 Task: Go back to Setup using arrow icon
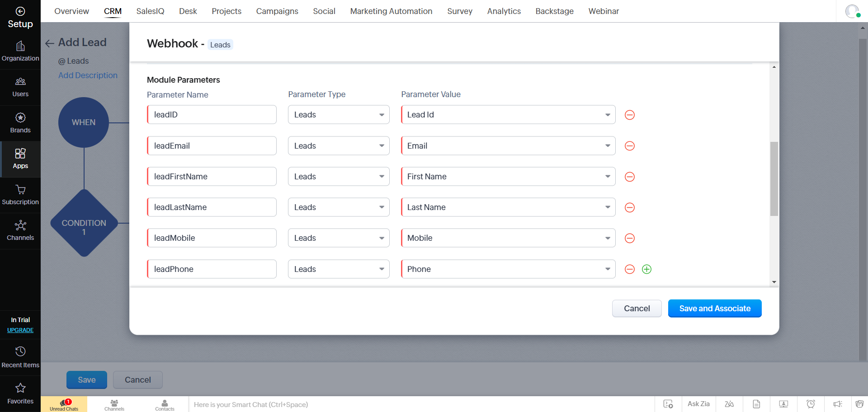[20, 11]
